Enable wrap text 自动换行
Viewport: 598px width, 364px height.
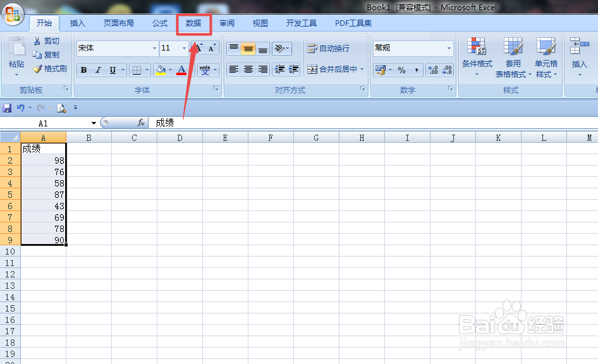click(328, 49)
